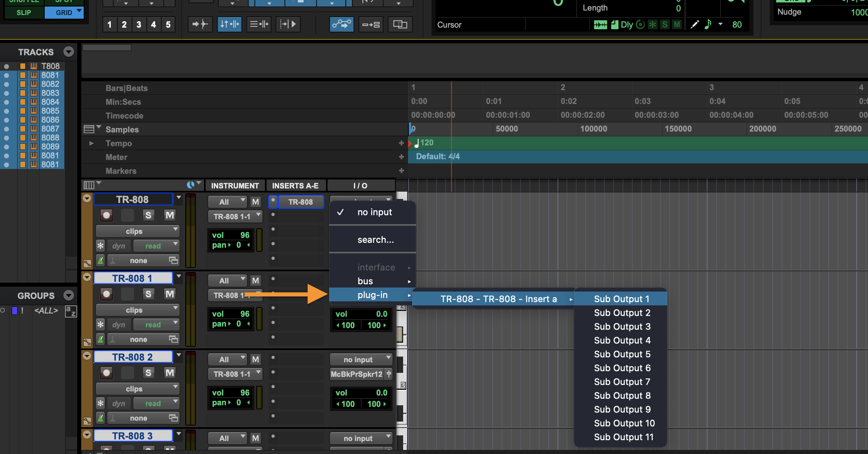Viewport: 868px width, 454px height.
Task: Click the 120 tempo marker in the Tempo ruler
Action: pos(423,143)
